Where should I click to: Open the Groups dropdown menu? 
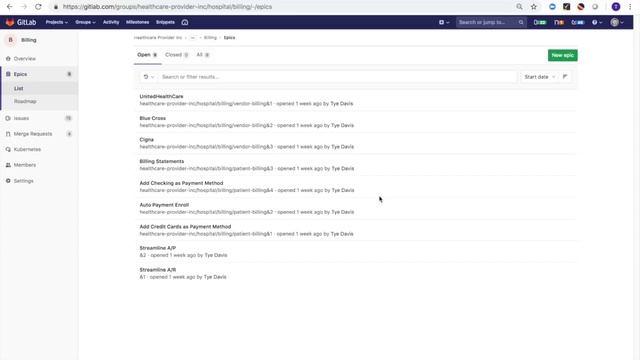(x=85, y=22)
